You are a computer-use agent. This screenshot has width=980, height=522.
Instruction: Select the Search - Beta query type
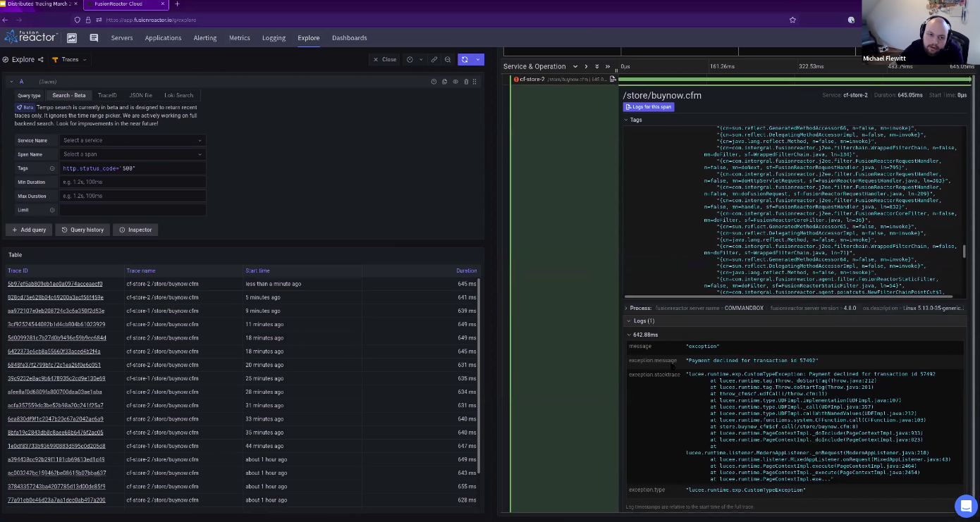(x=68, y=95)
